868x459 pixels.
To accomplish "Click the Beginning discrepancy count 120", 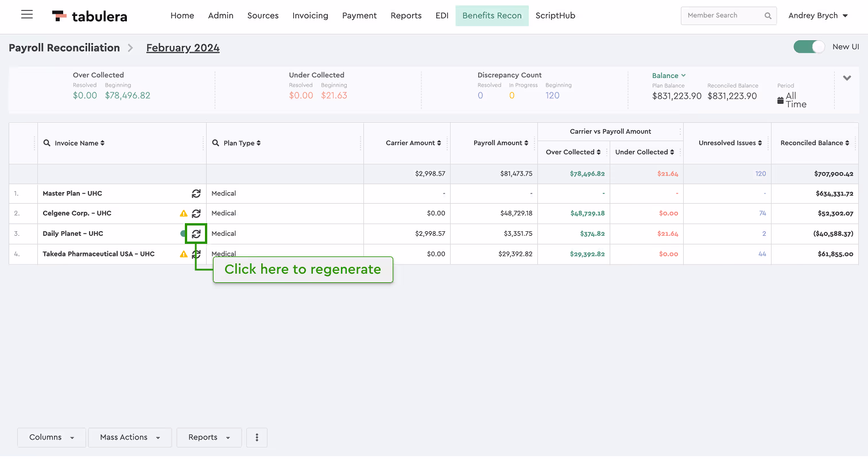I will (x=552, y=96).
